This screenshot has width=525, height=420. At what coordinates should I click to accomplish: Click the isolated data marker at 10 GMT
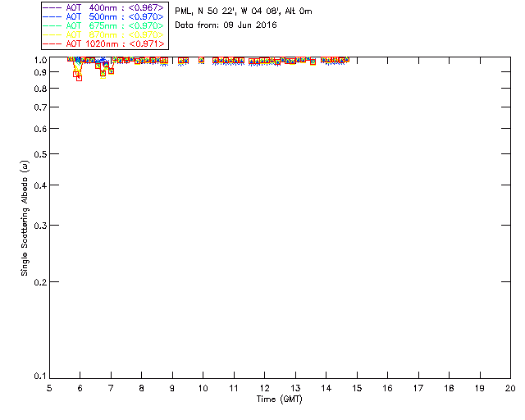(201, 60)
